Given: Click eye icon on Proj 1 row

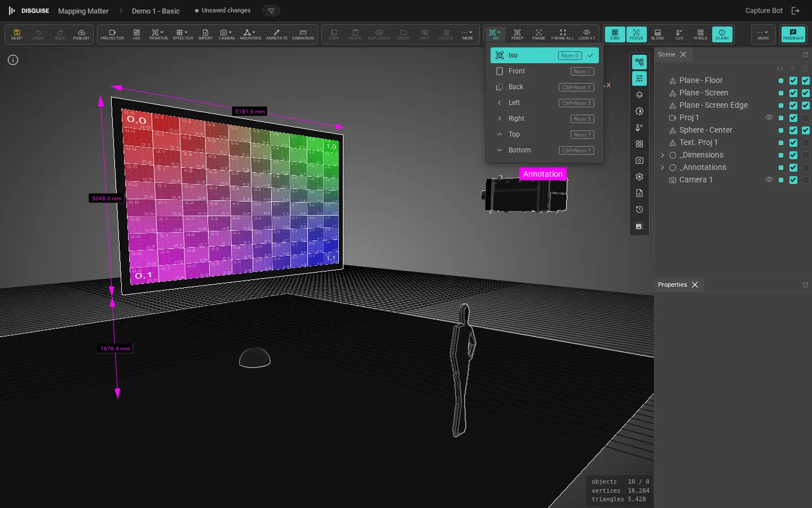Looking at the screenshot, I should click(x=769, y=117).
